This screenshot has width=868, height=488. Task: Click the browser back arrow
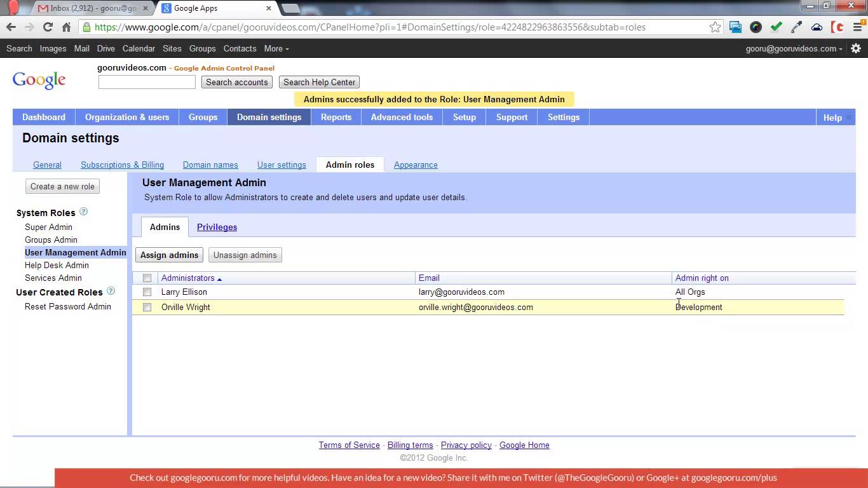point(11,27)
